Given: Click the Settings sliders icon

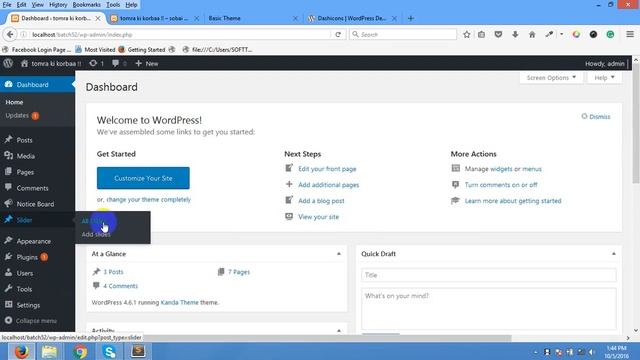Looking at the screenshot, I should 9,304.
